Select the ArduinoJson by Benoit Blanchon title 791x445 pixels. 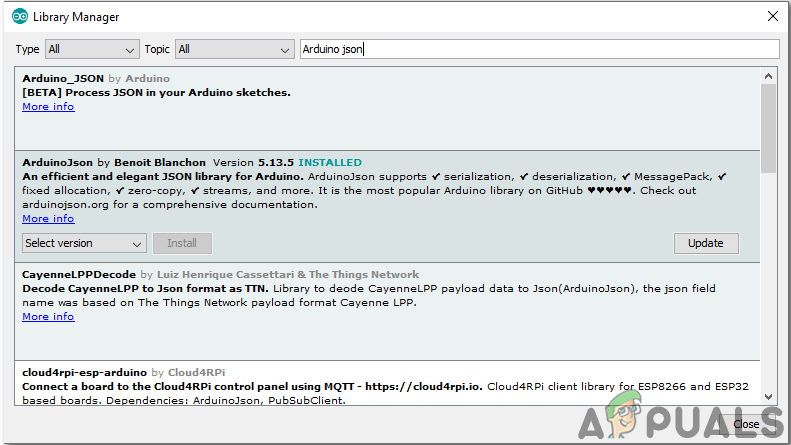(114, 162)
